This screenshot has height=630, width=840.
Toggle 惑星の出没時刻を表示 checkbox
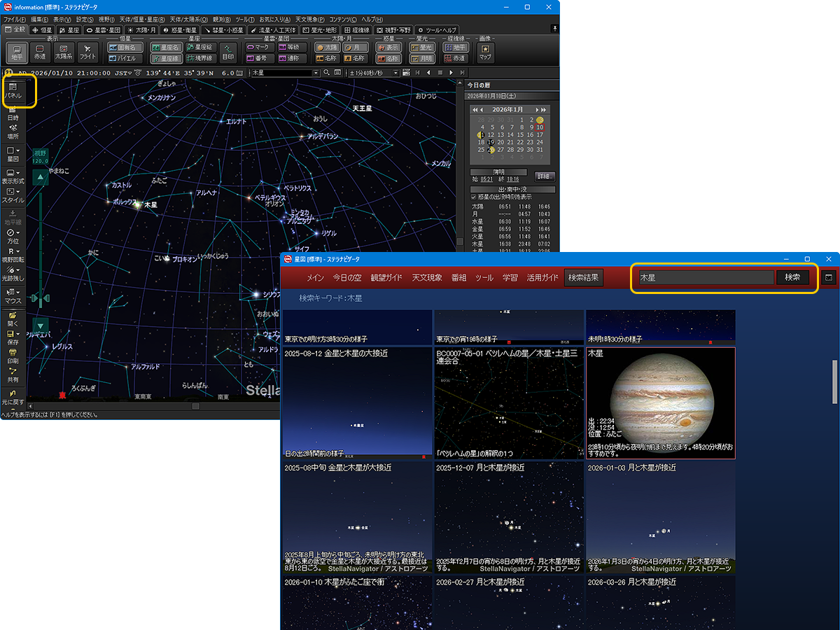[x=474, y=197]
